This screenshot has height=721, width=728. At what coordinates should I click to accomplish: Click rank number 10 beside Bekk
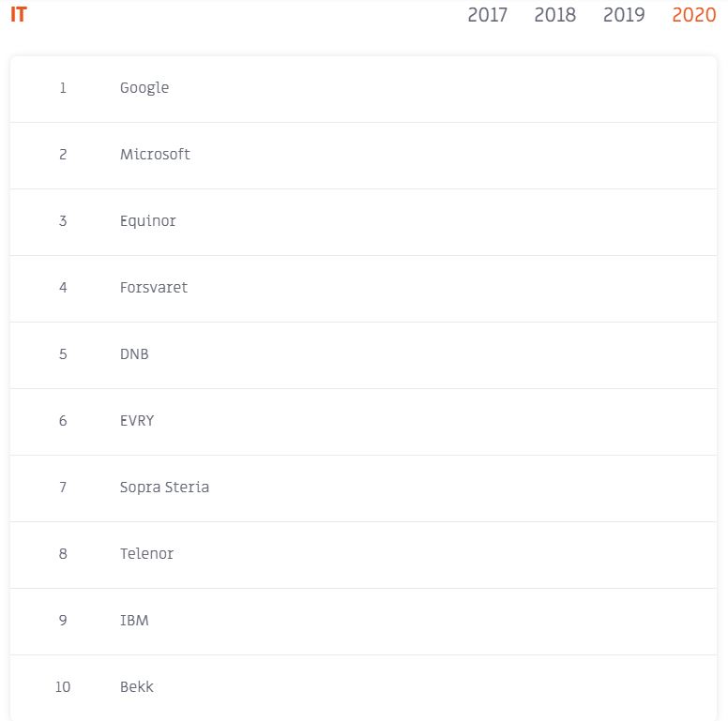[x=63, y=686]
